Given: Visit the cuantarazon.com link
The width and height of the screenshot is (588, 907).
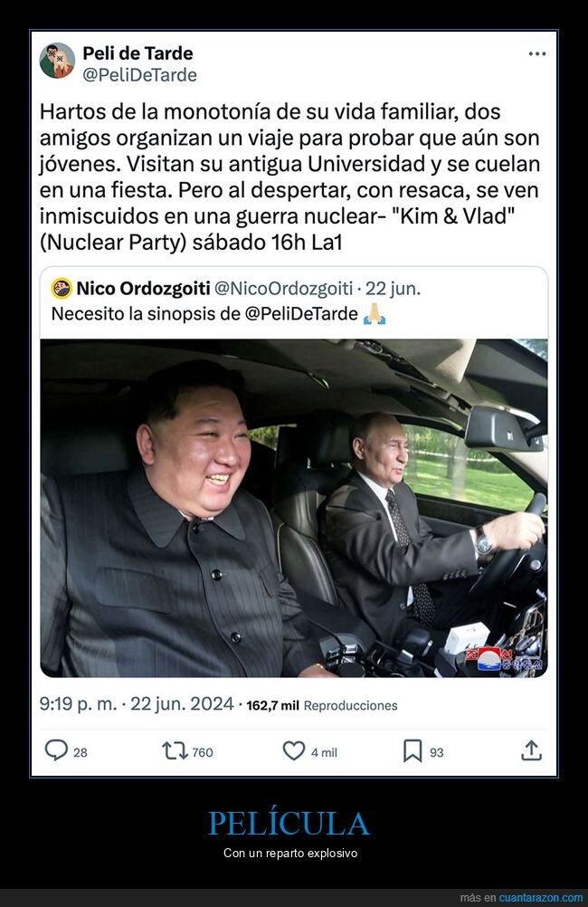Looking at the screenshot, I should (541, 898).
